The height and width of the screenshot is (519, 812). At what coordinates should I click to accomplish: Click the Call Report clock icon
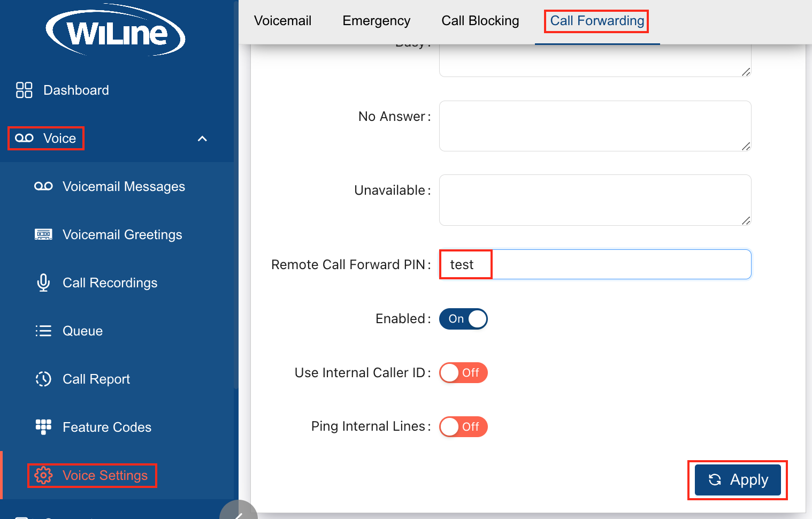tap(43, 379)
